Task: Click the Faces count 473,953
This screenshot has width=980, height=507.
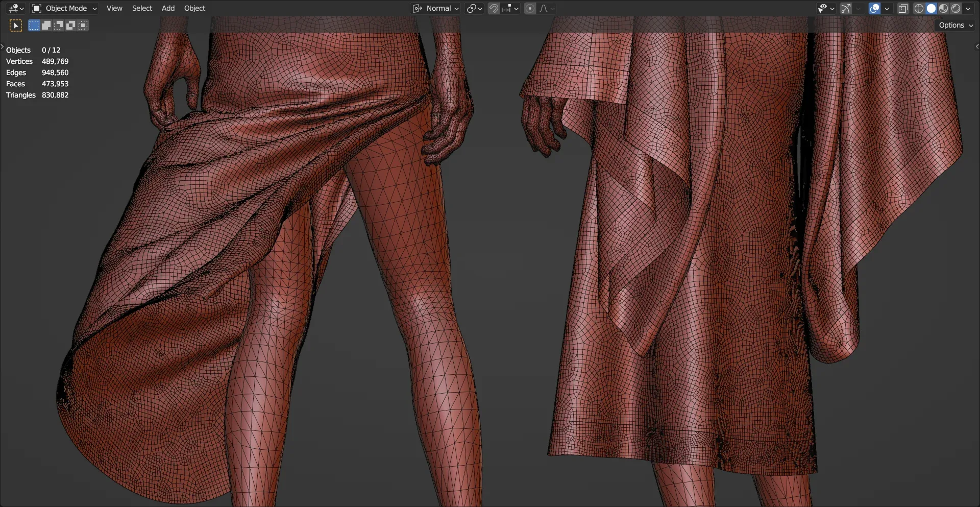Action: (x=55, y=84)
